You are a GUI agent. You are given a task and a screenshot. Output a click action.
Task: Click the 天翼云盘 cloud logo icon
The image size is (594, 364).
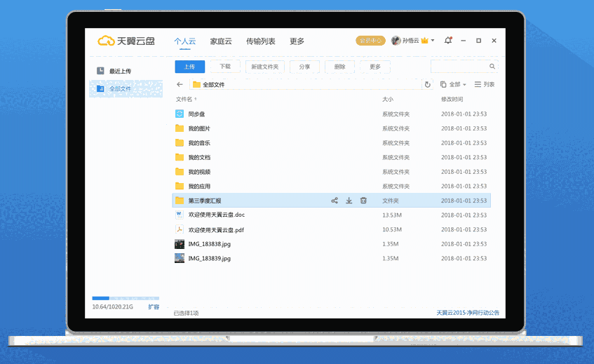click(x=106, y=41)
